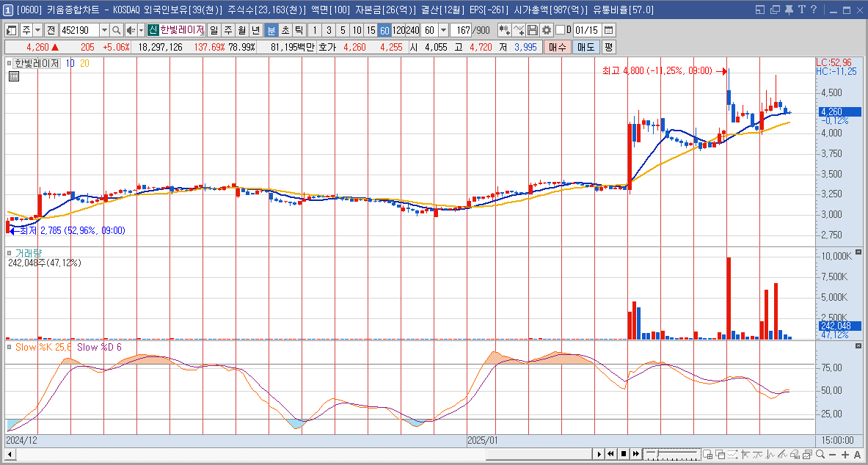Zoom in with plus icon

tap(845, 455)
